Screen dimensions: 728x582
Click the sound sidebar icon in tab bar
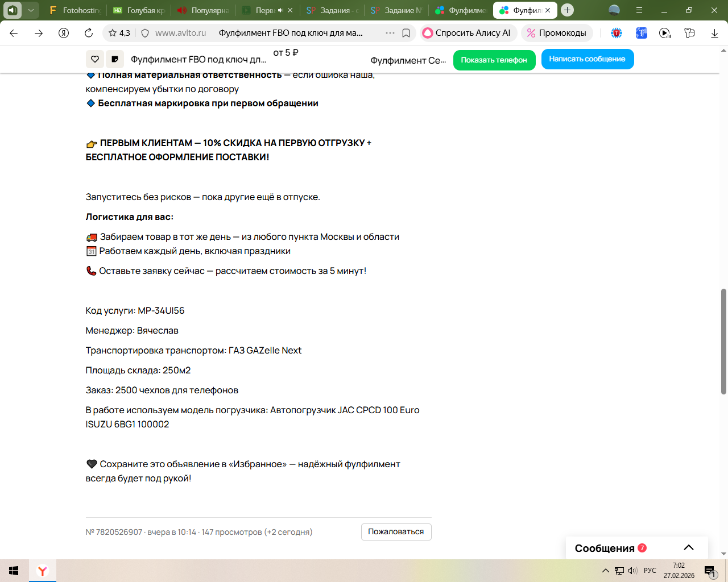[x=13, y=10]
